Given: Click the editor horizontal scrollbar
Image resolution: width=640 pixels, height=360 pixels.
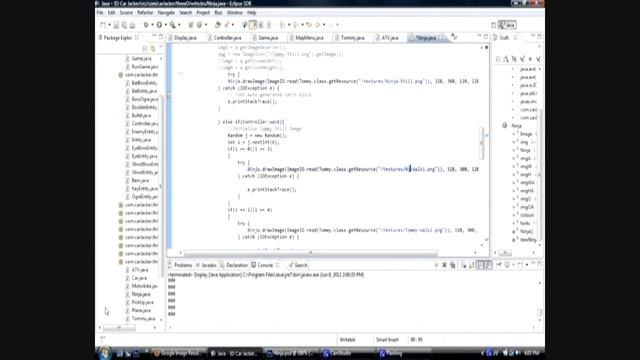Looking at the screenshot, I should (311, 253).
